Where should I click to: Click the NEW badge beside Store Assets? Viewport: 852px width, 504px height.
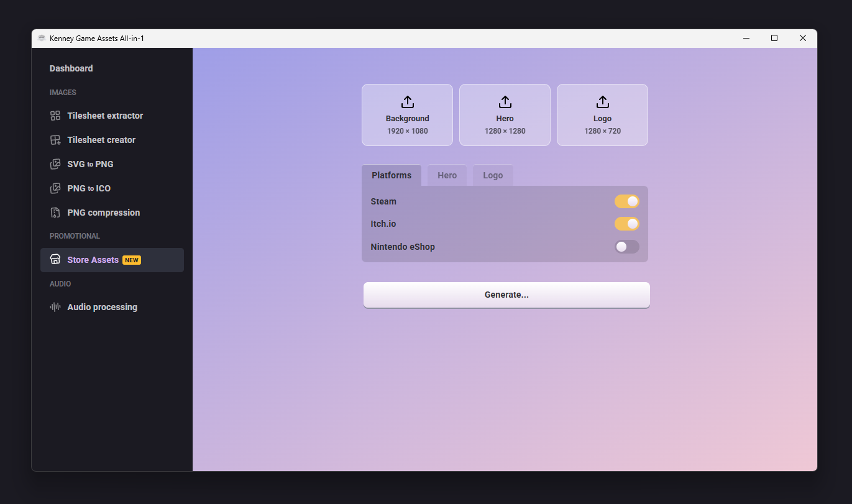tap(132, 260)
